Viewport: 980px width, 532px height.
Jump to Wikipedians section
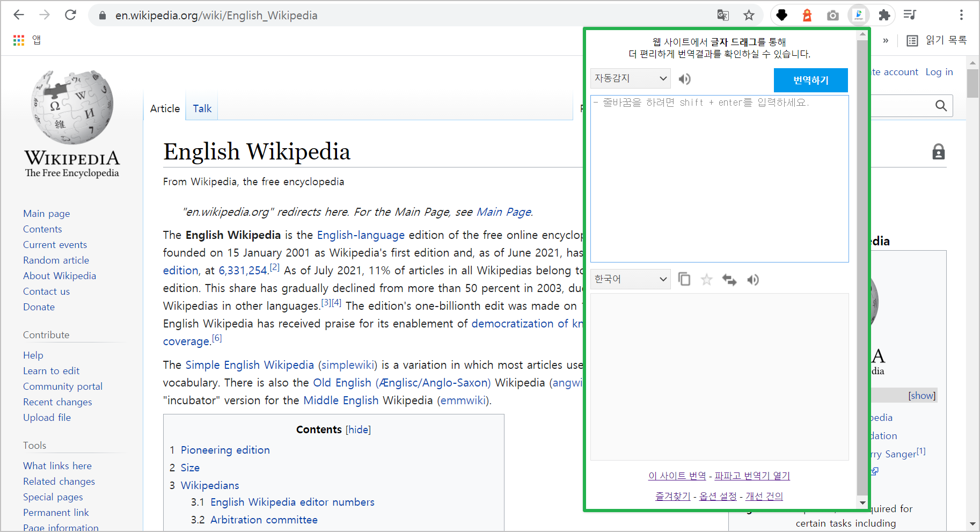(210, 485)
